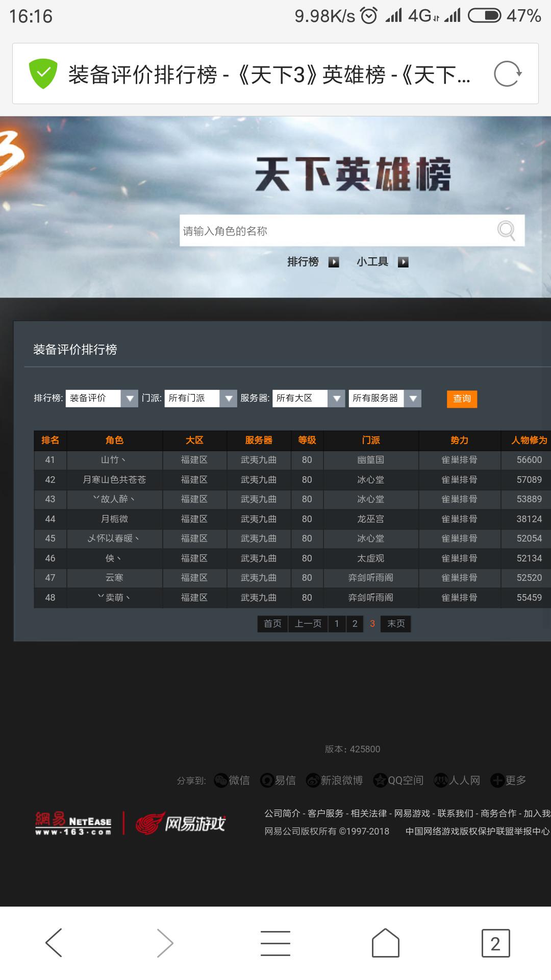The width and height of the screenshot is (551, 980).
Task: Click the 排名 column header
Action: (50, 440)
